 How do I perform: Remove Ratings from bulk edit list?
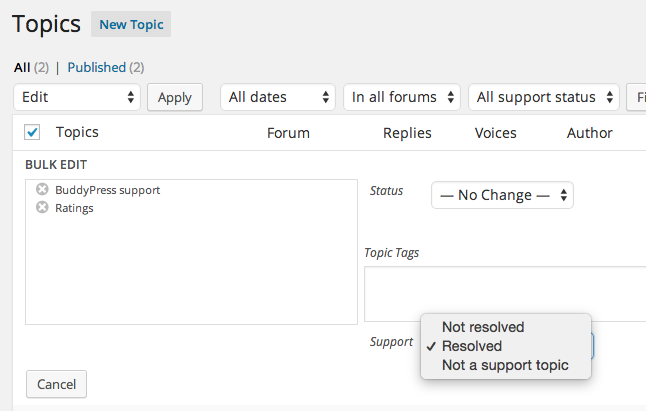(x=42, y=208)
